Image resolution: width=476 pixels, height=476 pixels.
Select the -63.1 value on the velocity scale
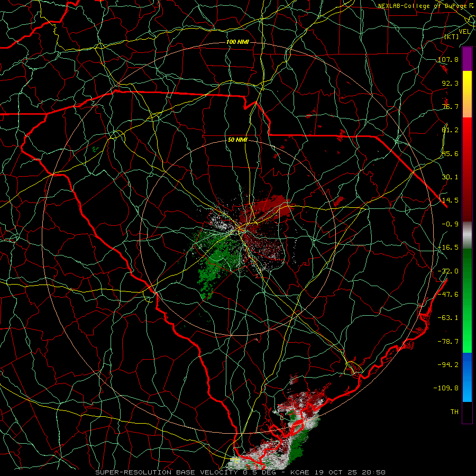point(448,318)
